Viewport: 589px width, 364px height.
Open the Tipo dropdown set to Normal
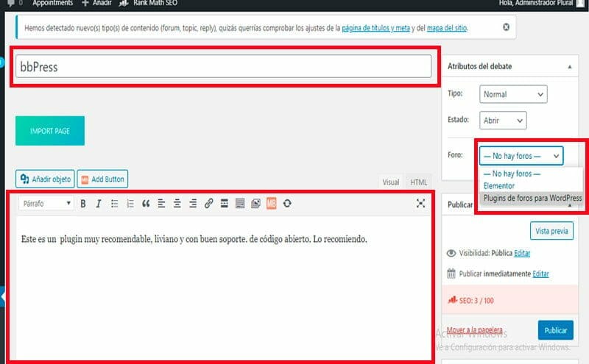513,94
